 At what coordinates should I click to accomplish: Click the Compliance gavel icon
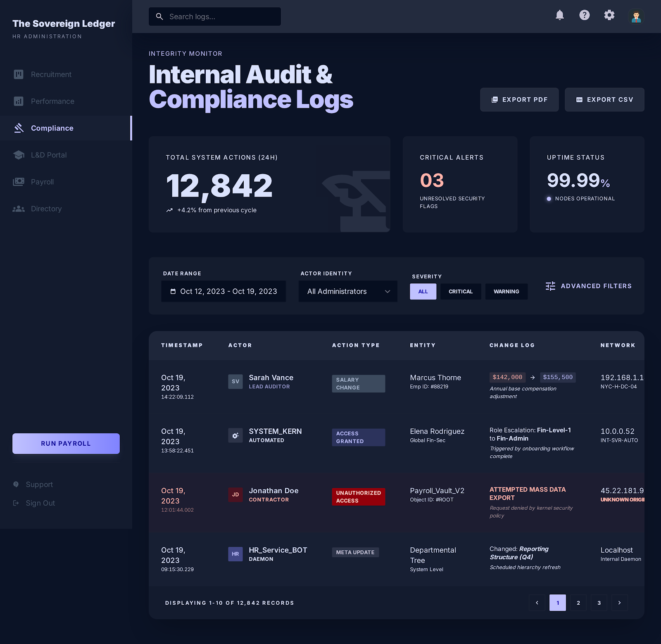[x=19, y=128]
